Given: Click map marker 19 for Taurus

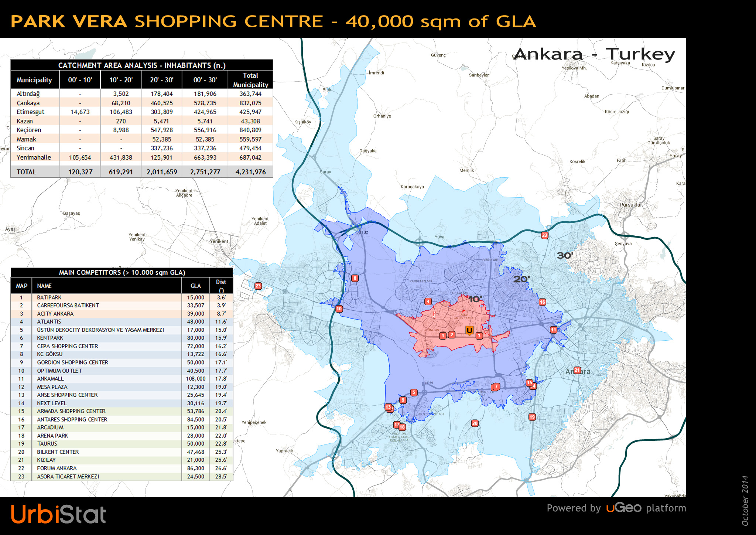Looking at the screenshot, I should pos(532,417).
